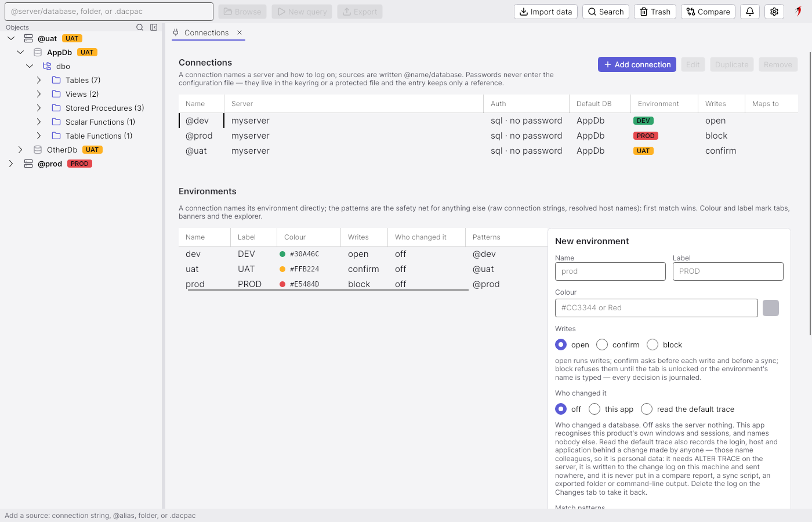Click the dbo schema icon

click(47, 66)
